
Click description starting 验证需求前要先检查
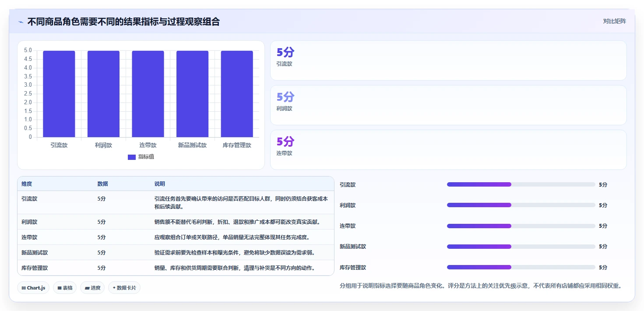pos(235,253)
